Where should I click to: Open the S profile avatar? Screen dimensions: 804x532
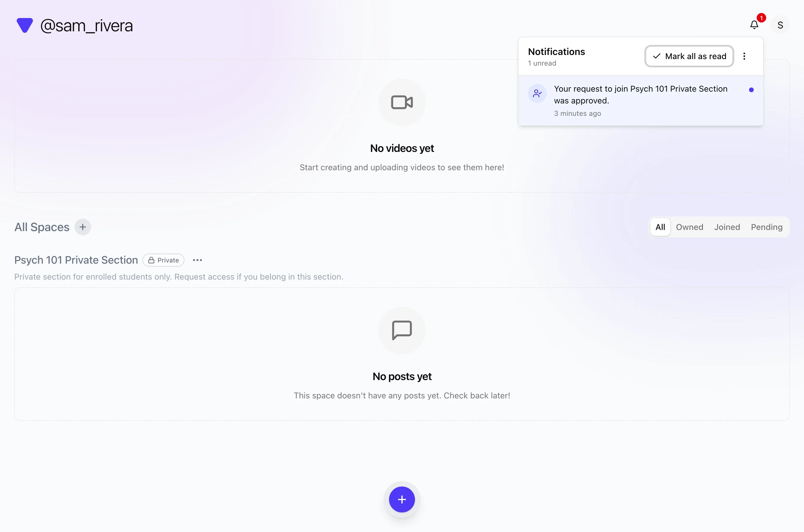780,25
